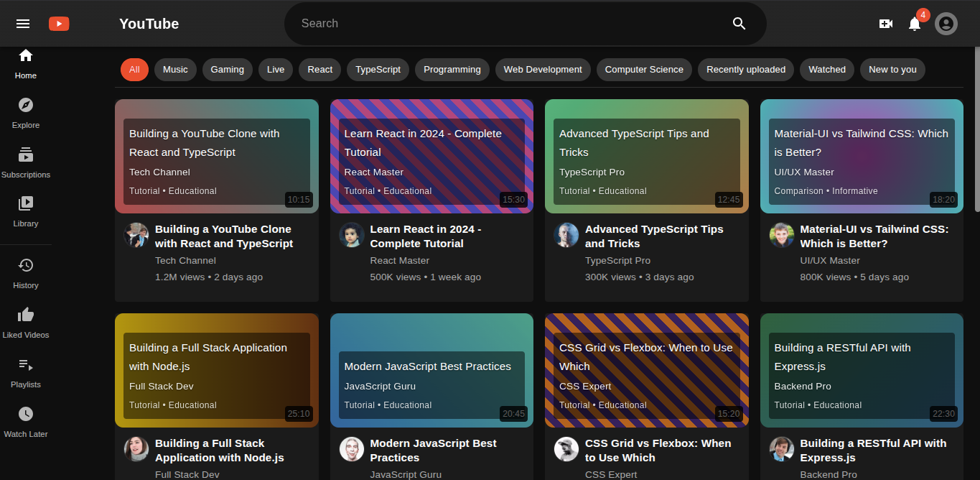Click Tech Channel avatar
980x480 pixels.
point(136,235)
